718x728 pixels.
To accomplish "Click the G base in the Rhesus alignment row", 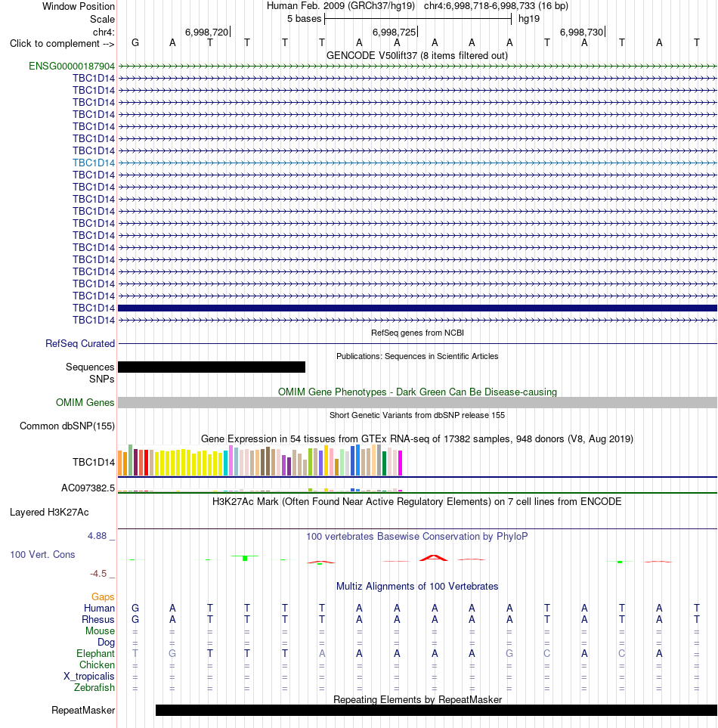I will click(x=135, y=619).
